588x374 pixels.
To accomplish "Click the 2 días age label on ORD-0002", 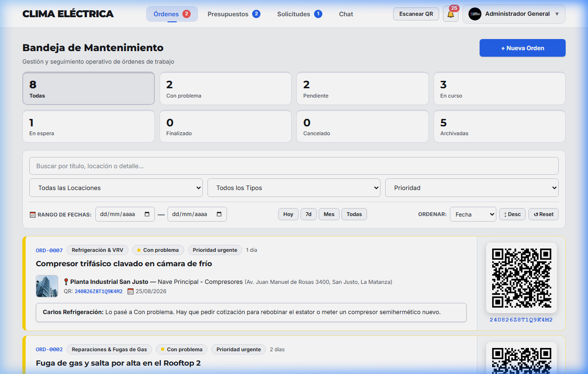I will [x=277, y=349].
